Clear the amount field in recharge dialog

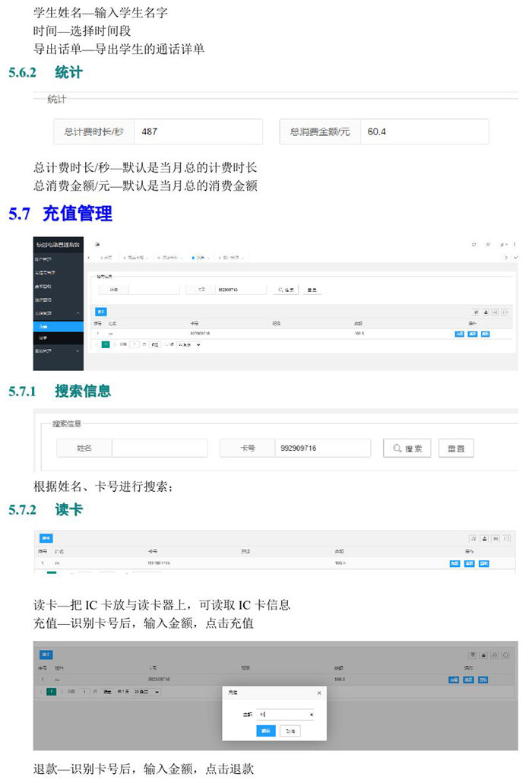pos(312,715)
